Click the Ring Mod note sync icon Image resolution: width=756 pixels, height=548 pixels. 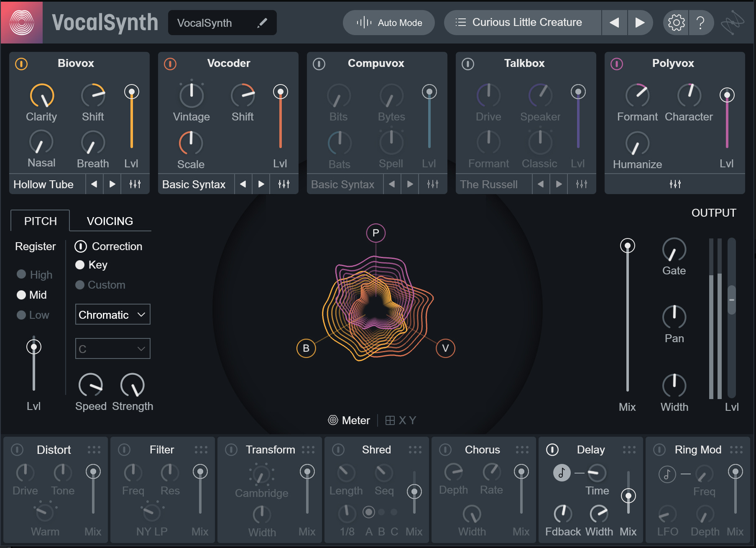[x=667, y=474]
